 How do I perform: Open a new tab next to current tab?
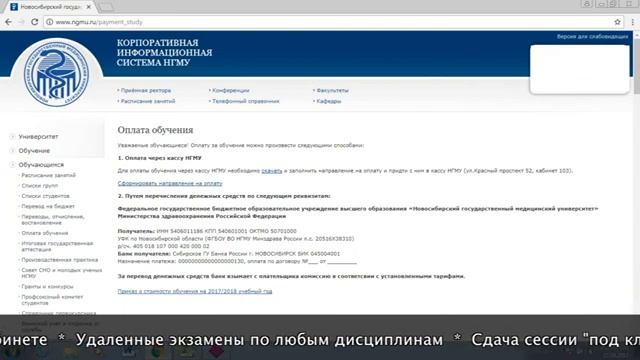click(107, 7)
